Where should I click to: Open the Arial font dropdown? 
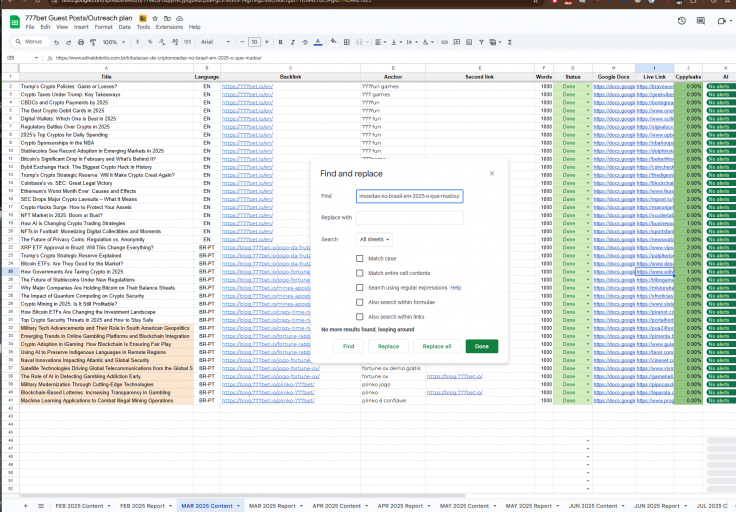(x=215, y=42)
